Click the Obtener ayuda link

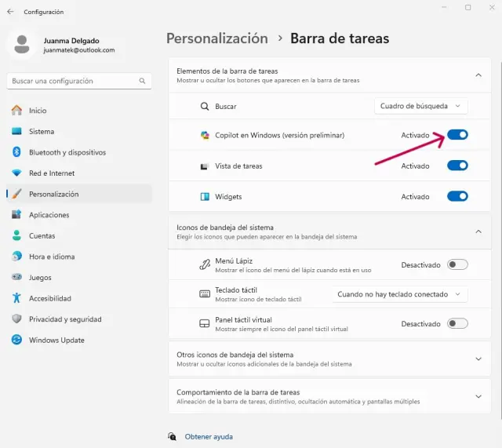209,436
